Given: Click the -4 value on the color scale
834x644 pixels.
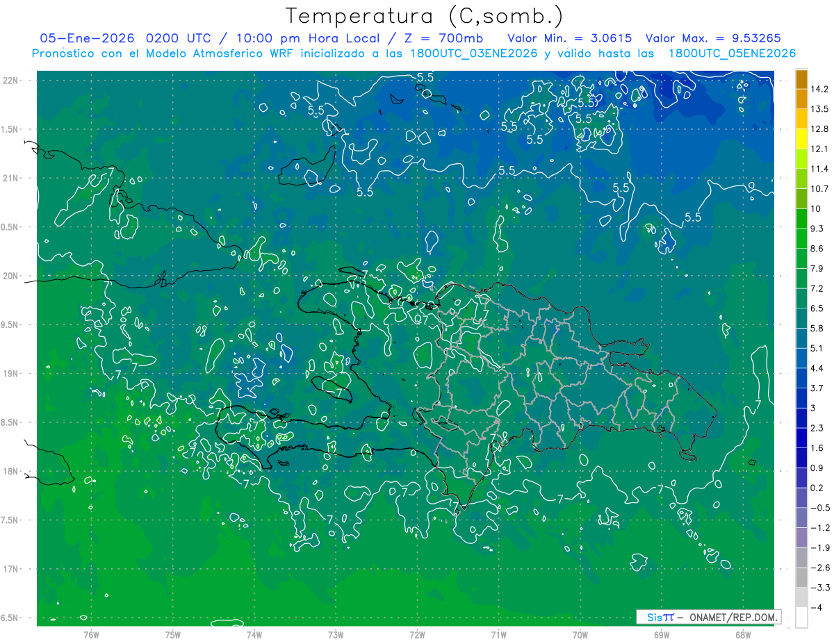Looking at the screenshot, I should (816, 608).
